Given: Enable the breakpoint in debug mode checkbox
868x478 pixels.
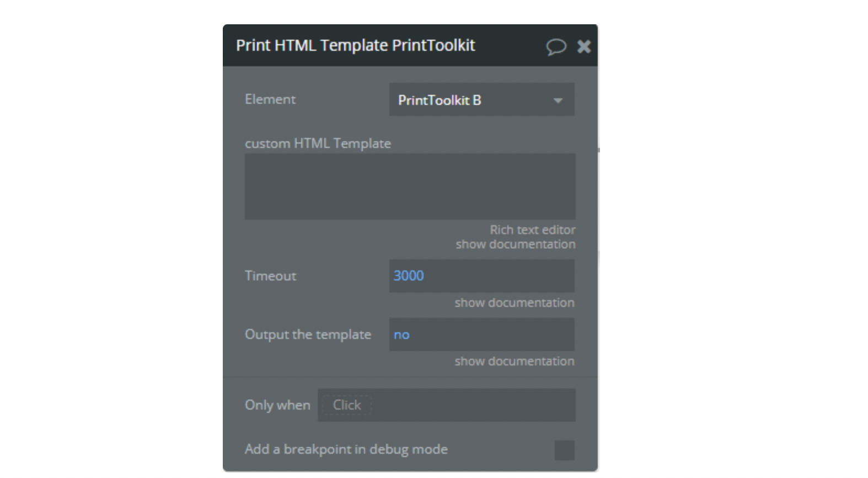Looking at the screenshot, I should click(564, 450).
